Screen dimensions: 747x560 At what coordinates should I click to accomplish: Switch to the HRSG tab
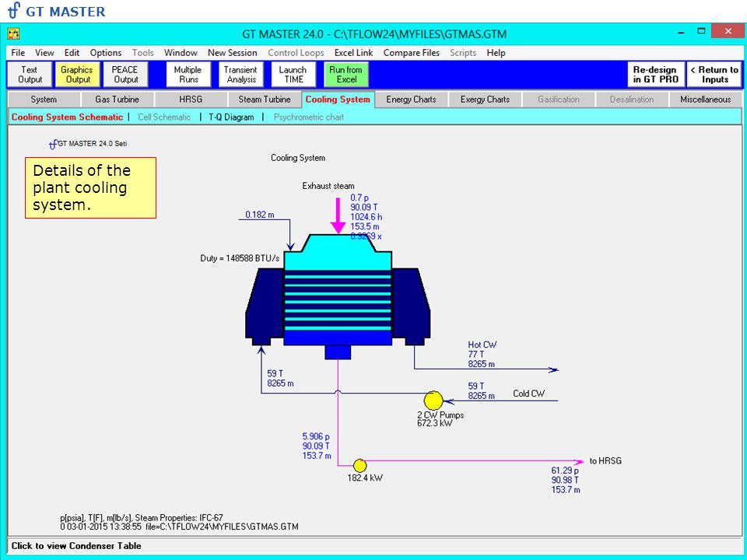click(191, 100)
